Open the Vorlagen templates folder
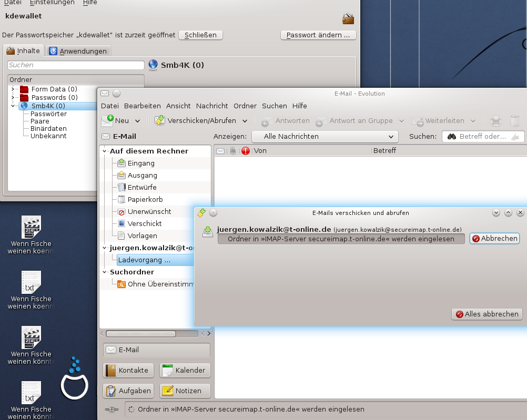527x420 pixels. point(142,236)
